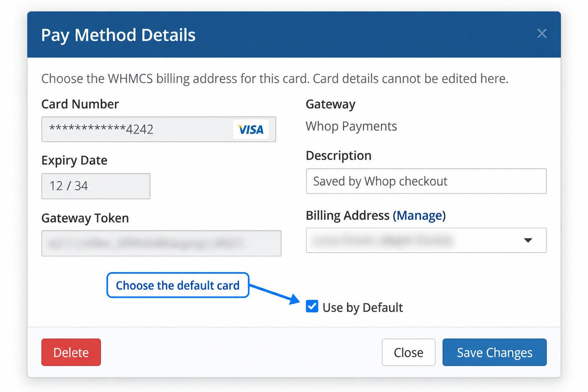Click the Save Changes button
This screenshot has height=392, width=588.
tap(495, 352)
